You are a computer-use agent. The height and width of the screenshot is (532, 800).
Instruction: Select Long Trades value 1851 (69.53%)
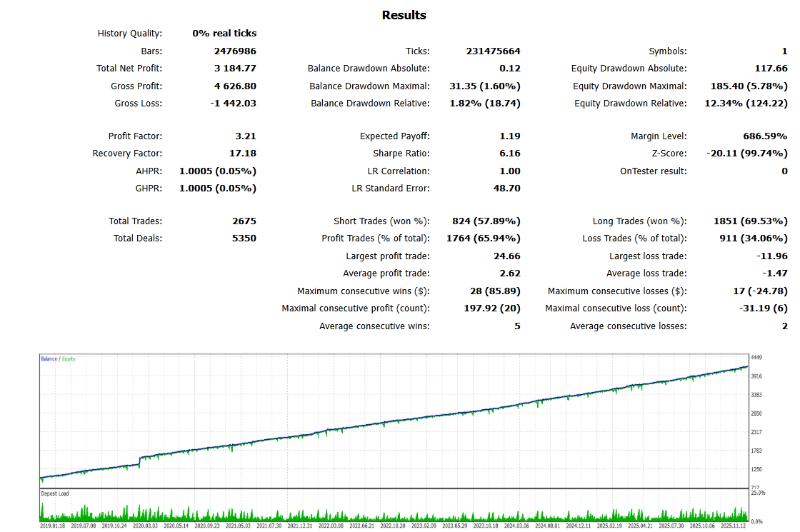[x=751, y=221]
